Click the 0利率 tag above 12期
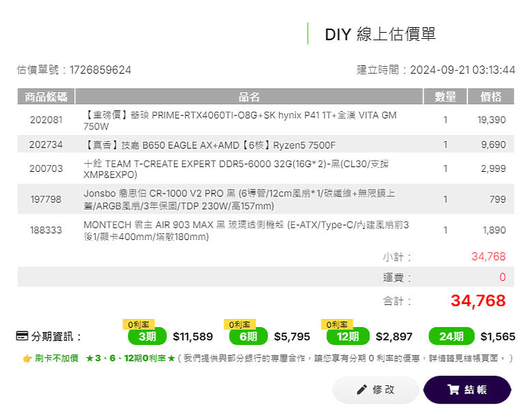The height and width of the screenshot is (420, 532). tap(337, 325)
